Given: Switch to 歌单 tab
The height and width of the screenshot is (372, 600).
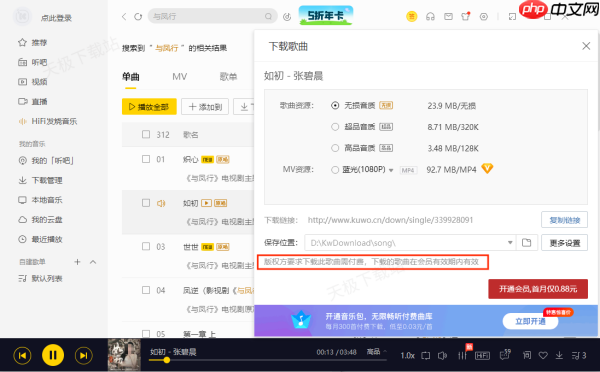Looking at the screenshot, I should tap(228, 77).
